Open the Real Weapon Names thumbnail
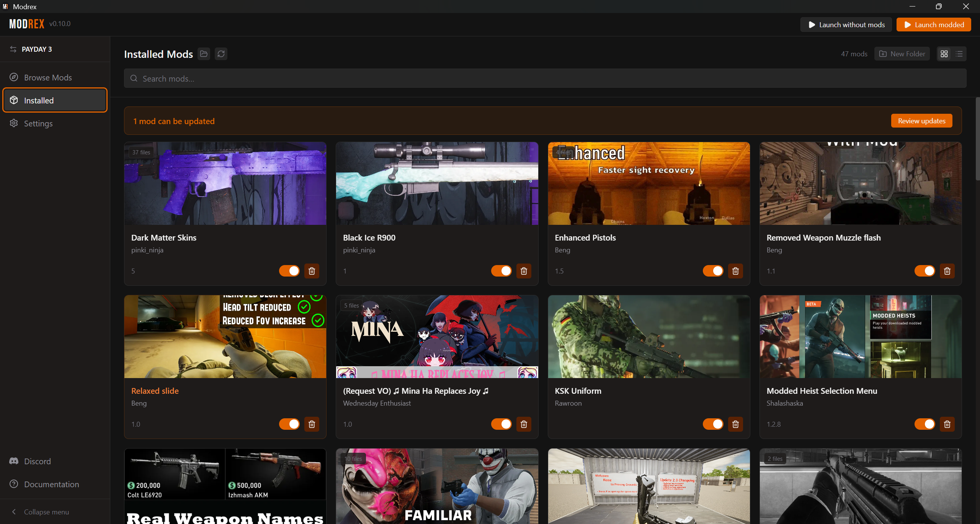 [x=225, y=486]
